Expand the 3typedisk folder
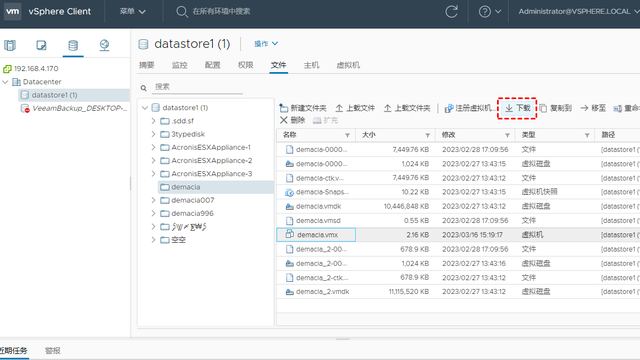The height and width of the screenshot is (360, 640). 153,134
